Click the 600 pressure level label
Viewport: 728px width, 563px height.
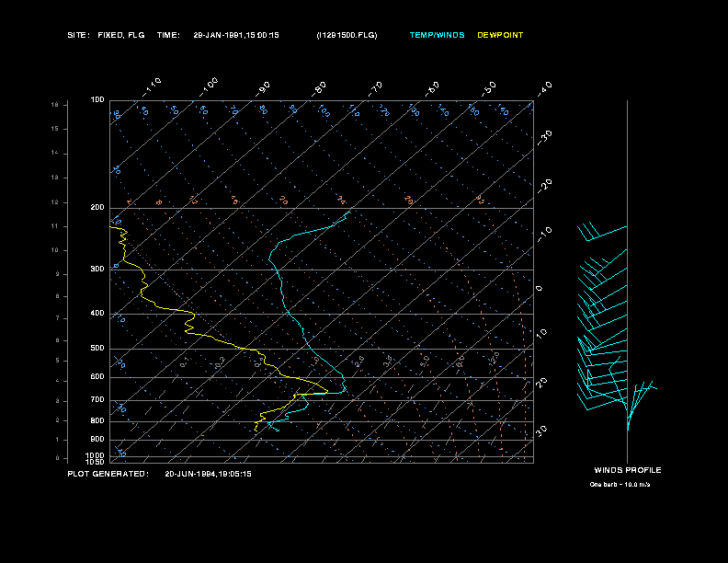pyautogui.click(x=97, y=377)
